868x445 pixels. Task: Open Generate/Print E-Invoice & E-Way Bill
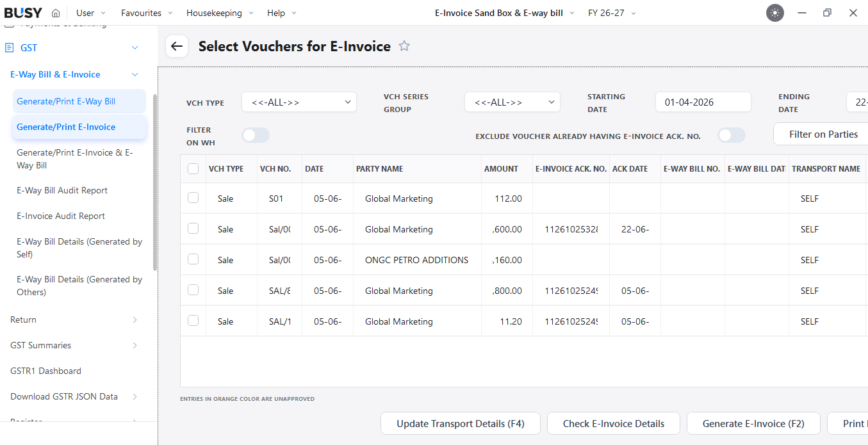[79, 159]
